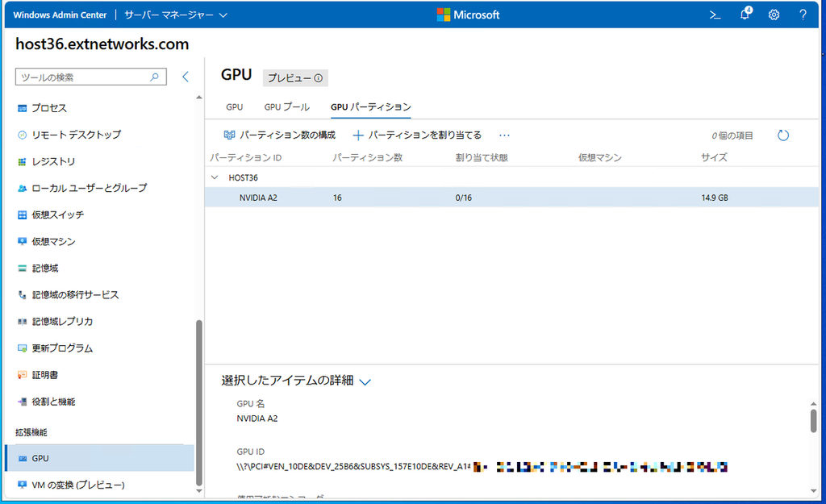Click パーティション数の構成 button
The width and height of the screenshot is (826, 504).
point(280,135)
